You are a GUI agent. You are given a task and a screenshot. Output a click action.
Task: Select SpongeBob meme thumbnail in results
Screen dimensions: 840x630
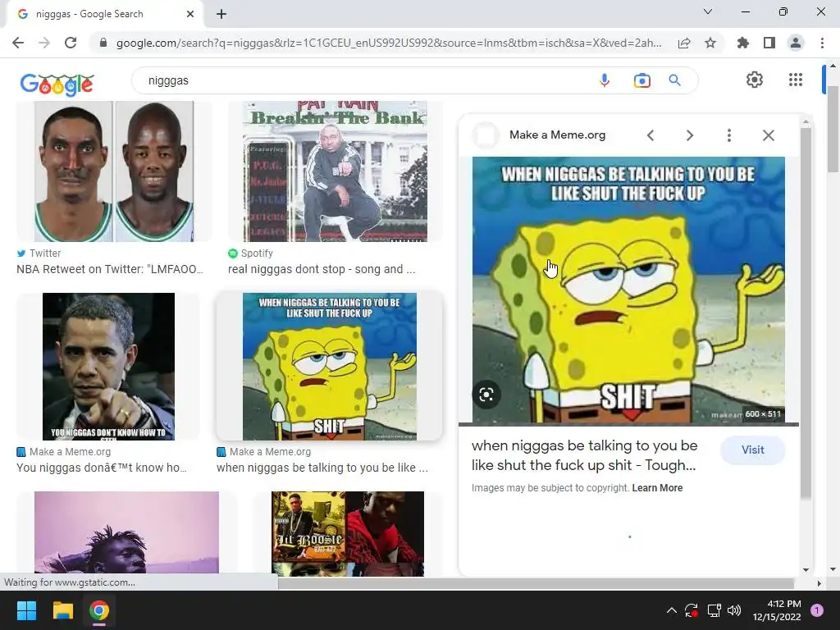click(x=330, y=367)
